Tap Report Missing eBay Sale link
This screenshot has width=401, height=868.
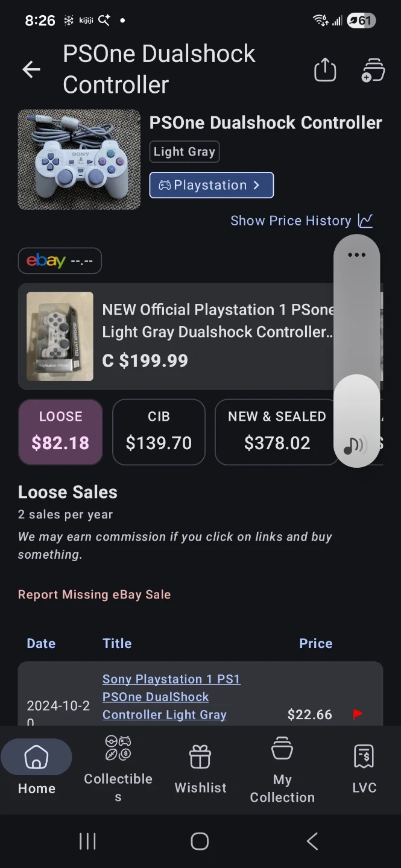pos(95,594)
